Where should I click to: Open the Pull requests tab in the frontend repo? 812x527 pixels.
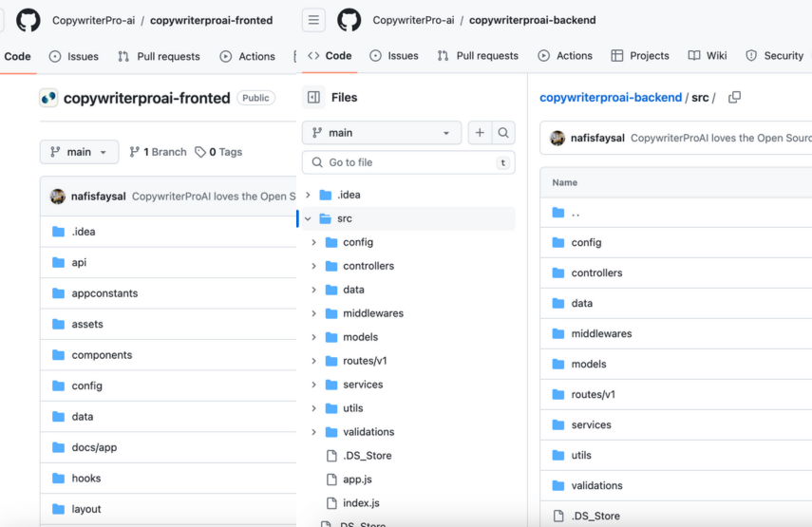pos(159,56)
